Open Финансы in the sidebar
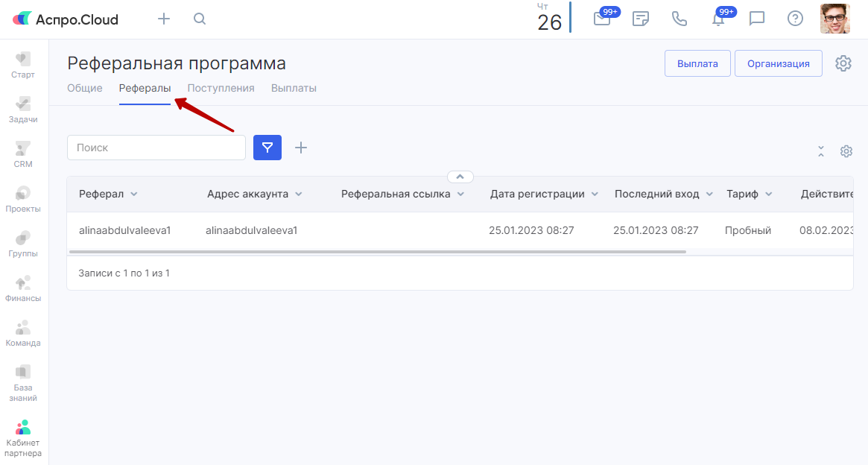868x465 pixels. pyautogui.click(x=22, y=290)
